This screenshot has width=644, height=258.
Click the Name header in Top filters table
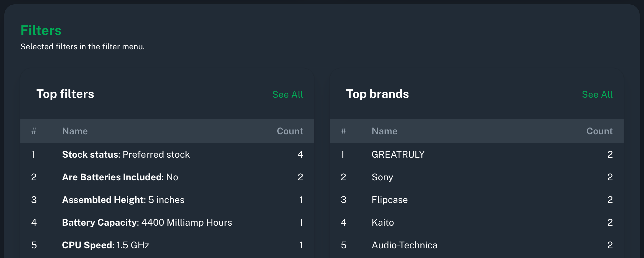click(75, 131)
